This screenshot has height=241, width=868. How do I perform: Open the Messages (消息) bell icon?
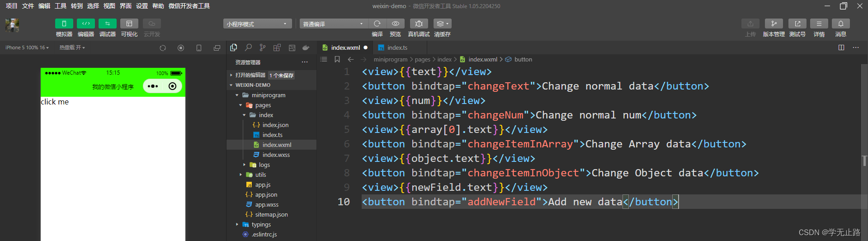840,24
